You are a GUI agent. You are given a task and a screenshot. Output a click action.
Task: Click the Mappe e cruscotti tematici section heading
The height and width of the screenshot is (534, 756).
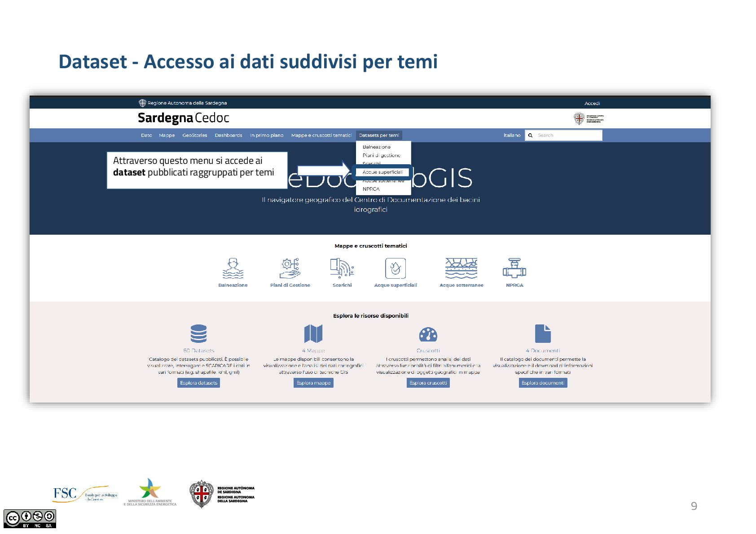pos(371,246)
